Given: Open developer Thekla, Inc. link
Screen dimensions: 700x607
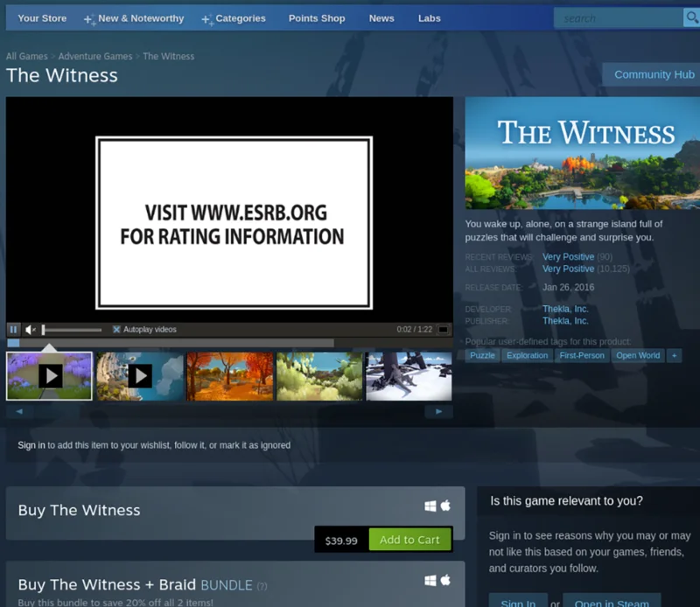Looking at the screenshot, I should (565, 309).
